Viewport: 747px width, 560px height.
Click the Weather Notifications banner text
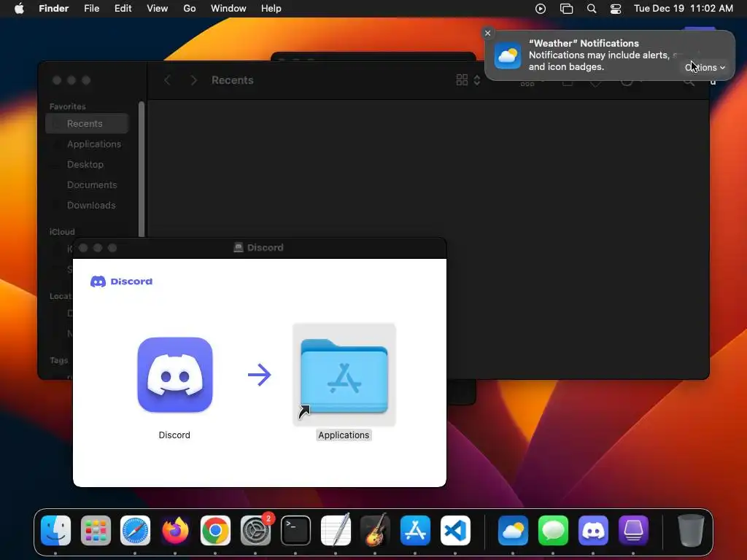600,55
